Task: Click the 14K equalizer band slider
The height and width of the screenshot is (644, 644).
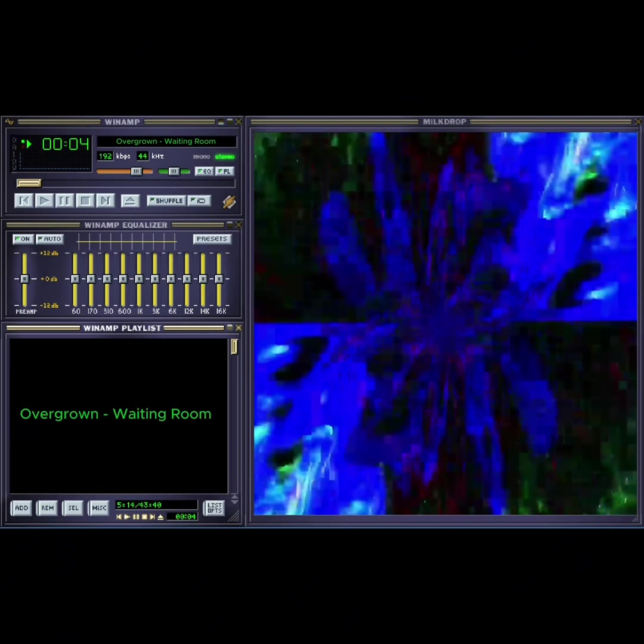Action: click(203, 279)
